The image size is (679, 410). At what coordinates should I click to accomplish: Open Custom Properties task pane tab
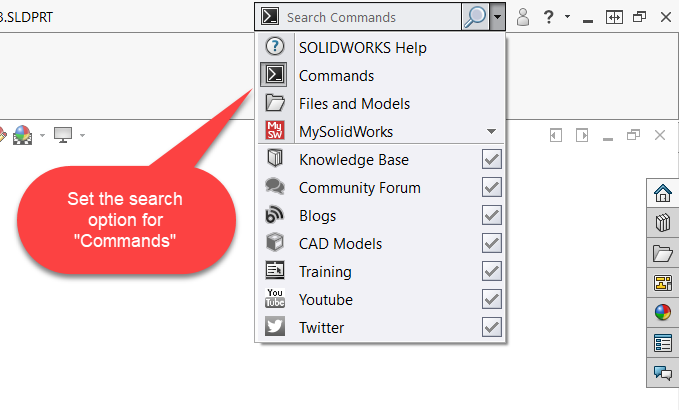[661, 343]
